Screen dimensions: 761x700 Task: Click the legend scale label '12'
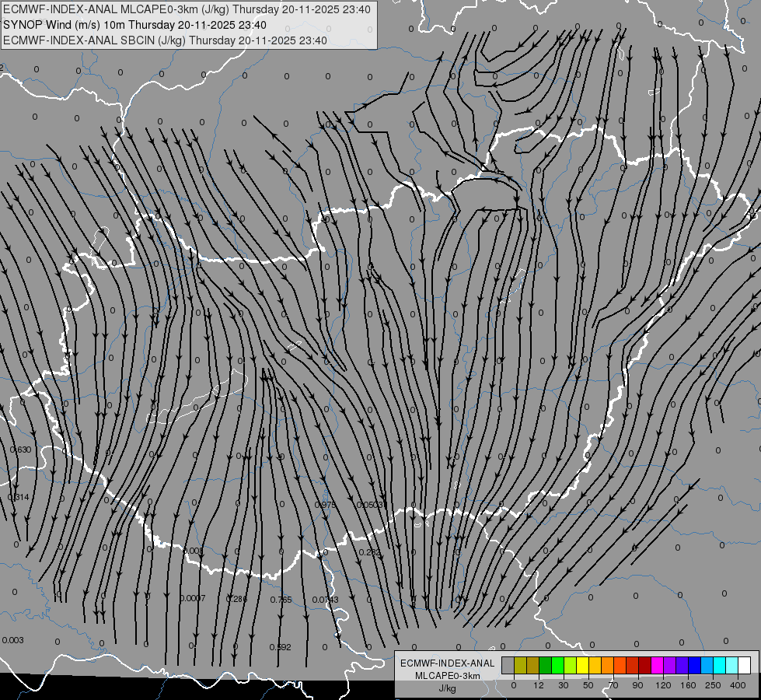tap(539, 685)
